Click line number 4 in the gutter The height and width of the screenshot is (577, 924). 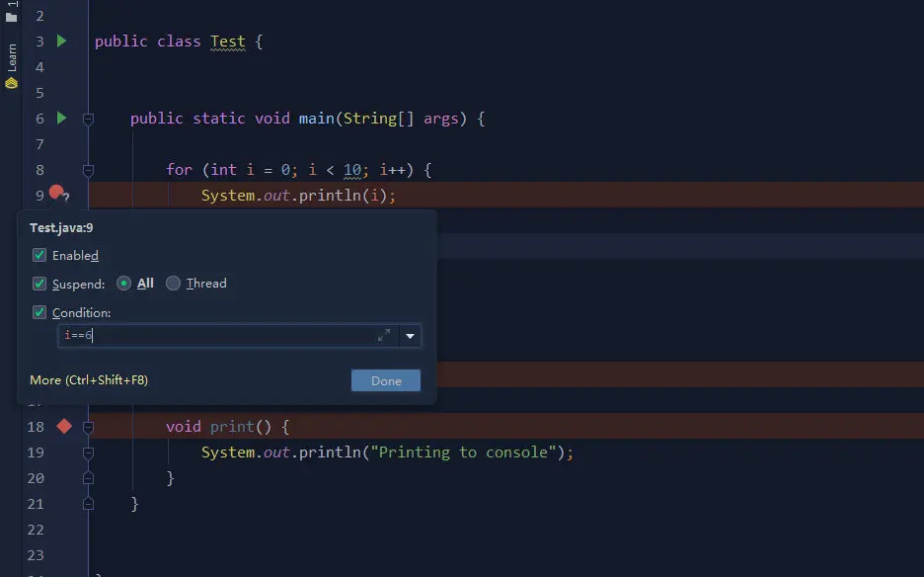pyautogui.click(x=39, y=67)
